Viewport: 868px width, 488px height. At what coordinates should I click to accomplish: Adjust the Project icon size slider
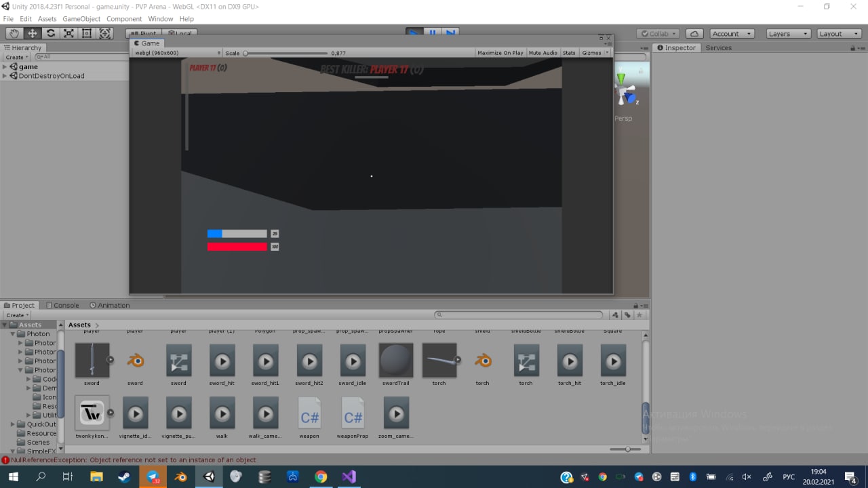click(x=625, y=449)
